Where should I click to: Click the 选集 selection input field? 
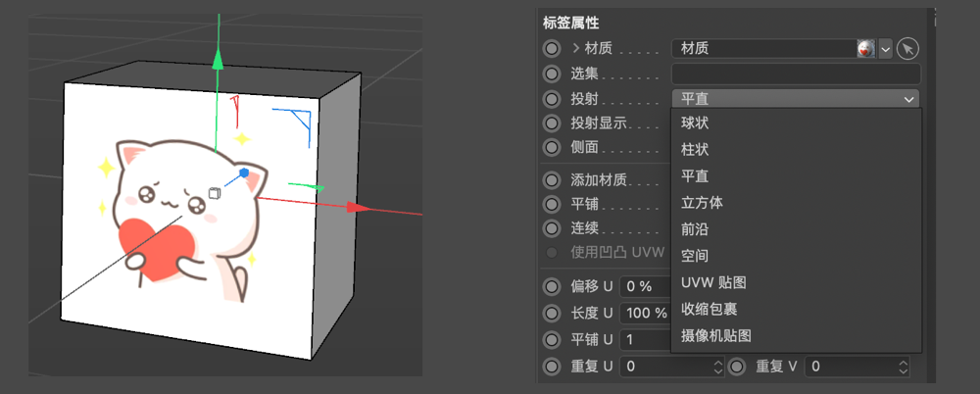796,74
